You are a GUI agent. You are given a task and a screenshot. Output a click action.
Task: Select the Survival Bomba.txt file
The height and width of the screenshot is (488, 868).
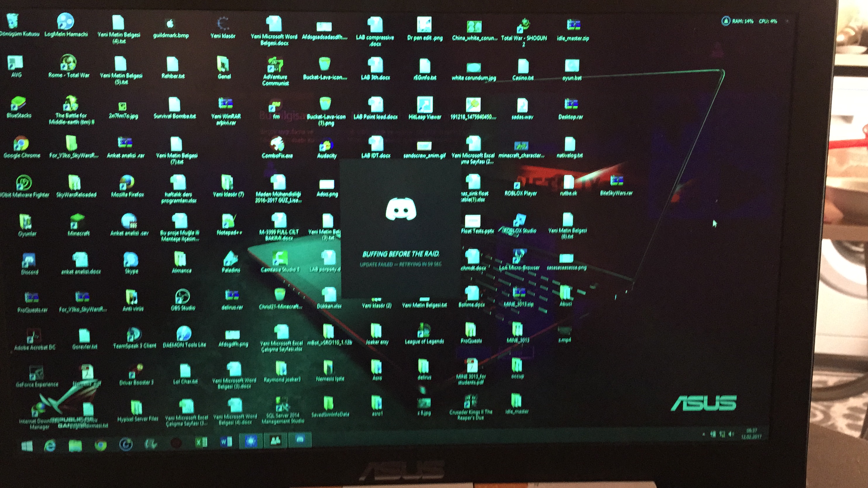175,108
